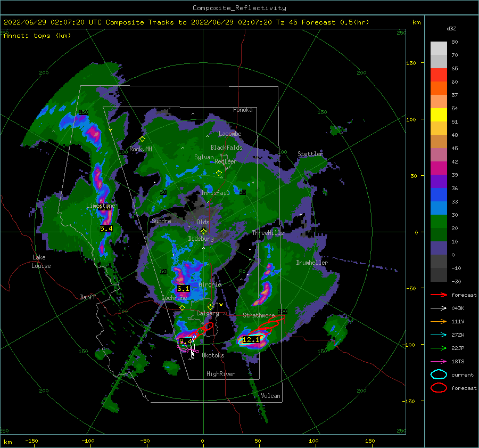Click the green 22JP arrow legend icon

pyautogui.click(x=439, y=348)
